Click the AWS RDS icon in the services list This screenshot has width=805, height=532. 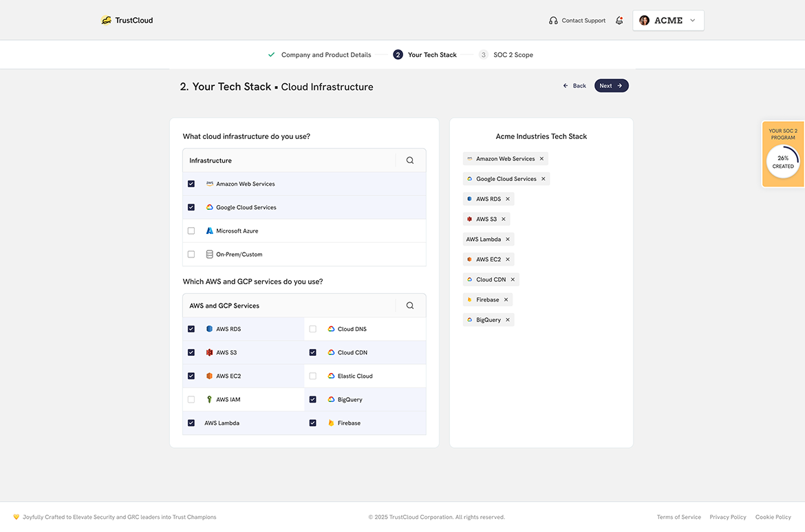tap(209, 329)
